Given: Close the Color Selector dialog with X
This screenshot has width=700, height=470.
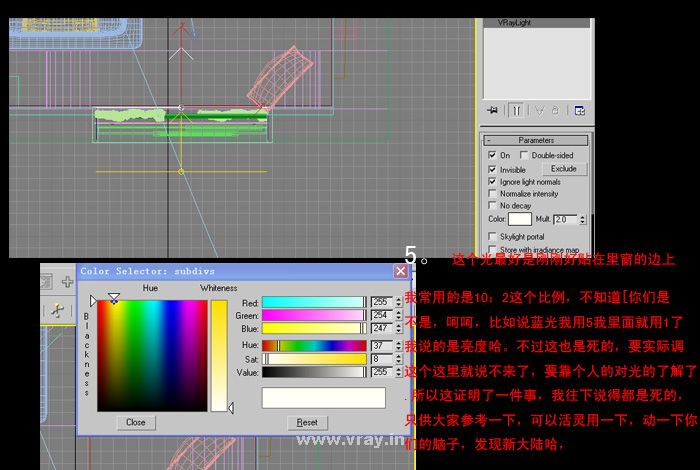Looking at the screenshot, I should [400, 271].
